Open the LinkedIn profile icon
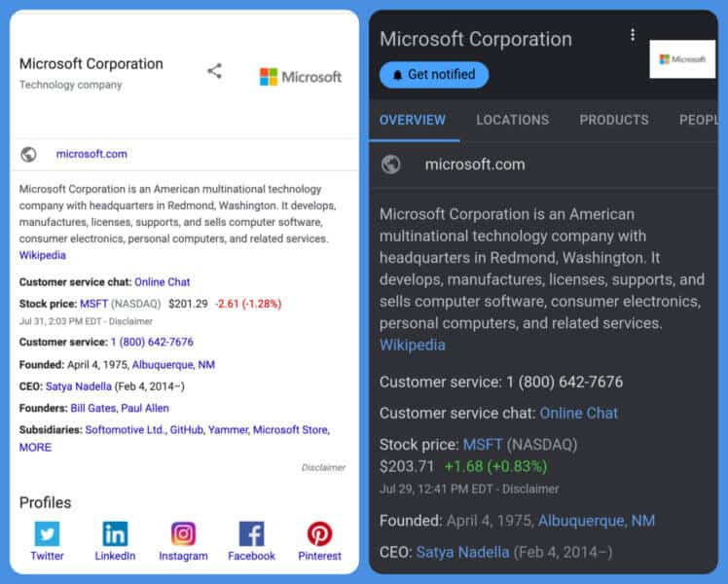728x584 pixels. [x=115, y=533]
